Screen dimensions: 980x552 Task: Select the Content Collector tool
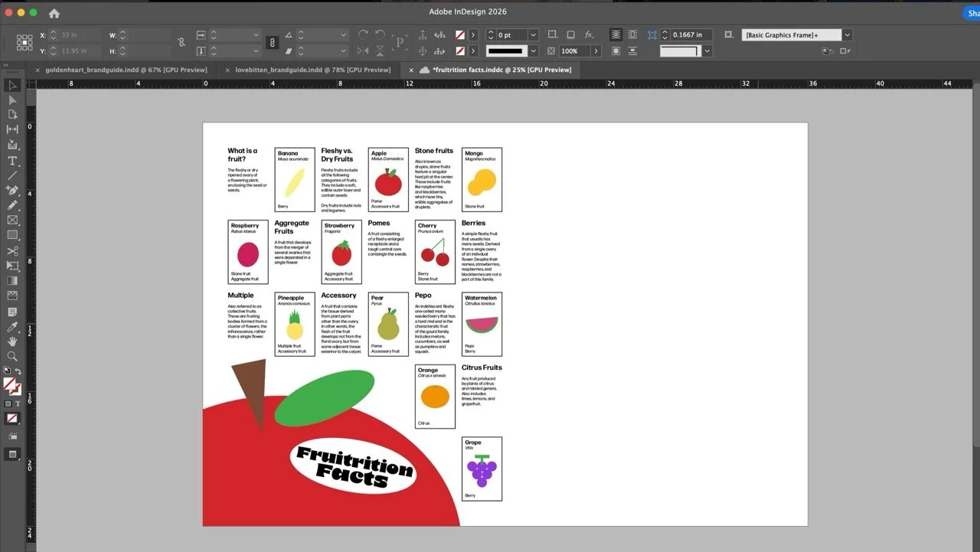(x=12, y=145)
